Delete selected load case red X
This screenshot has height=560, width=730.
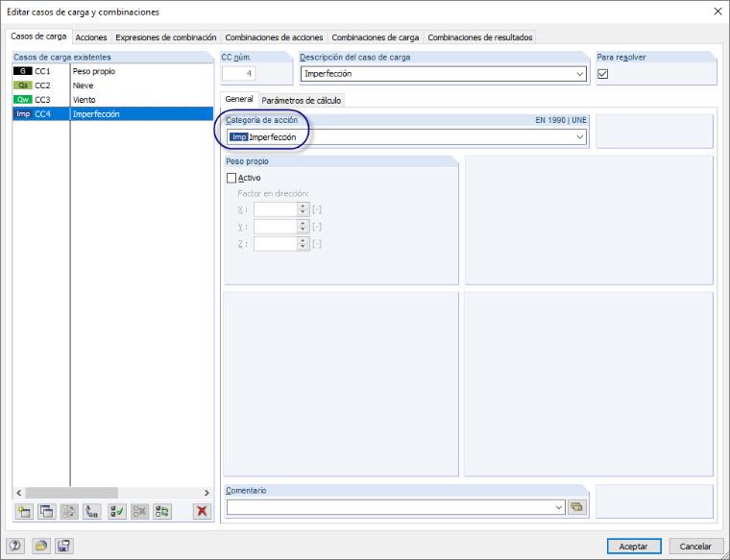pyautogui.click(x=202, y=512)
